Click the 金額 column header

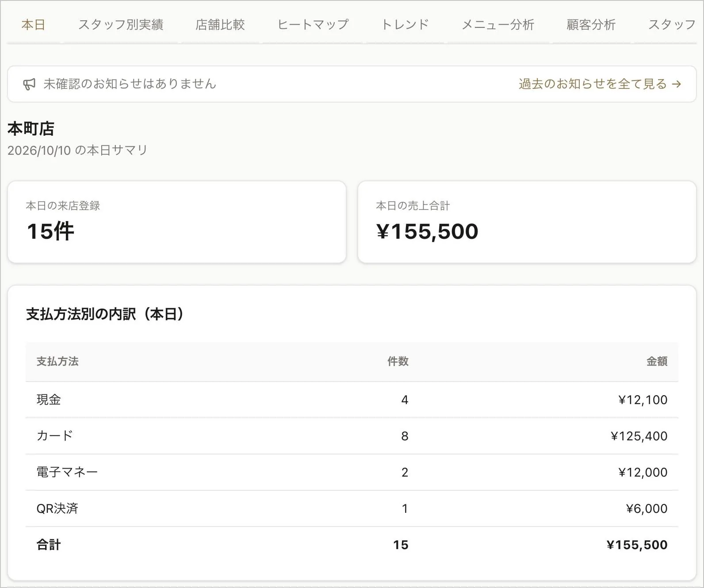657,362
